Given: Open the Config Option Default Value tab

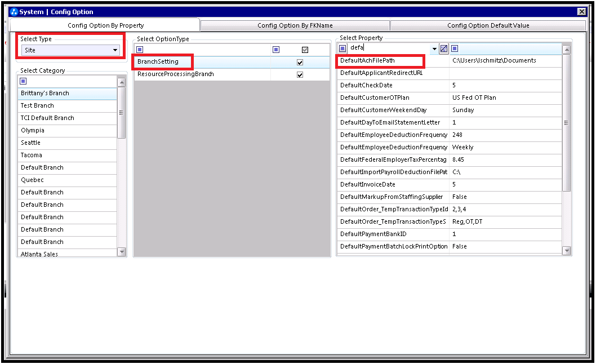Looking at the screenshot, I should (488, 25).
